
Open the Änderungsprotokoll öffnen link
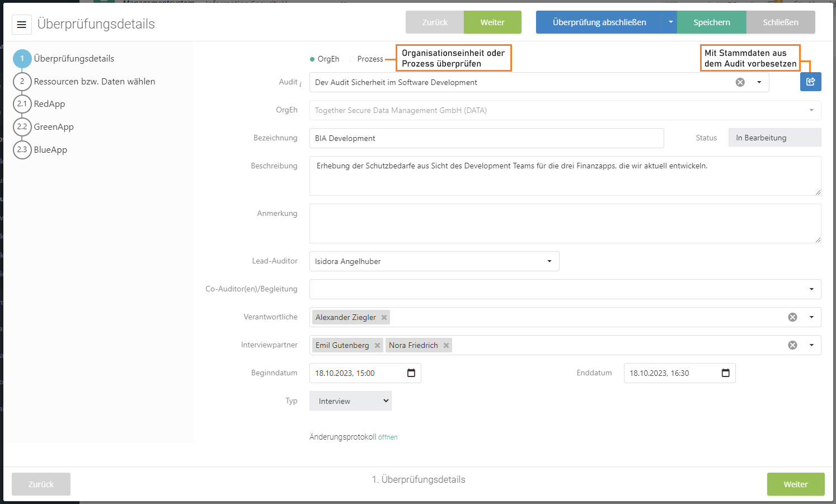tap(388, 437)
